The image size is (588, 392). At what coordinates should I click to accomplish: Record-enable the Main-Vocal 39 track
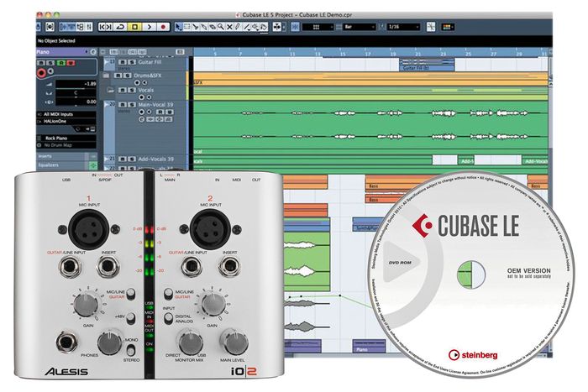141,112
